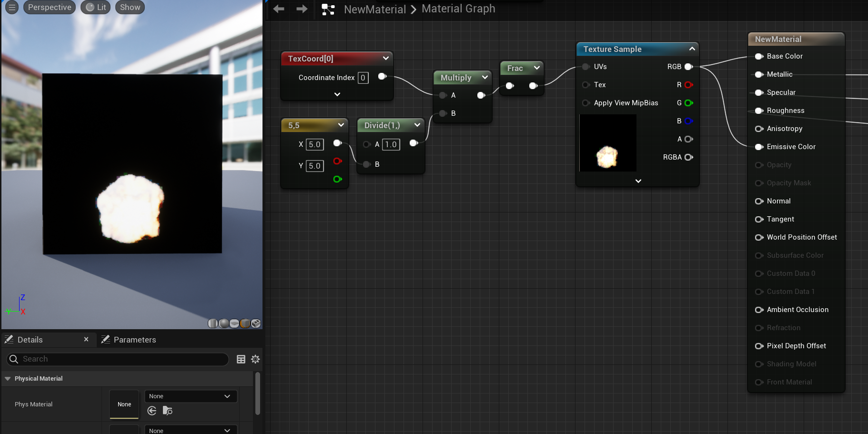Browse to Phys Material asset in Content Browser
This screenshot has height=434, width=868.
click(167, 411)
